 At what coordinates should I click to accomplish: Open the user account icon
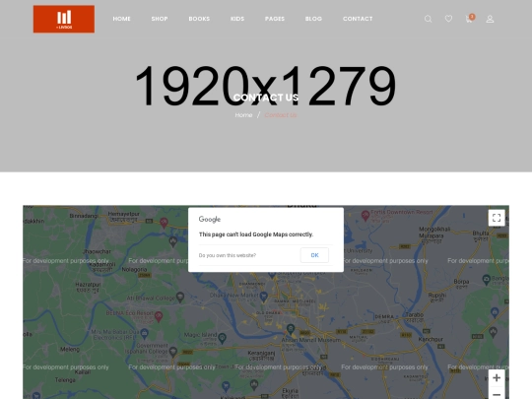[x=490, y=19]
